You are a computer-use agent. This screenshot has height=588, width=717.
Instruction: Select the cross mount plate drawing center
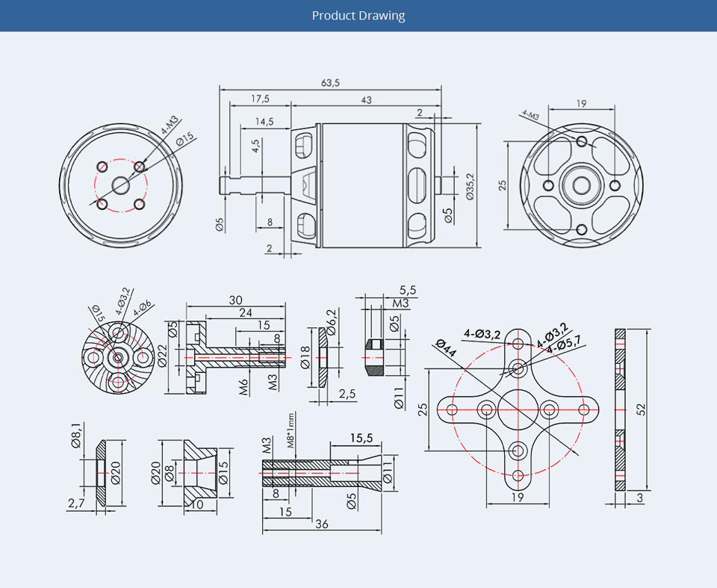point(518,409)
